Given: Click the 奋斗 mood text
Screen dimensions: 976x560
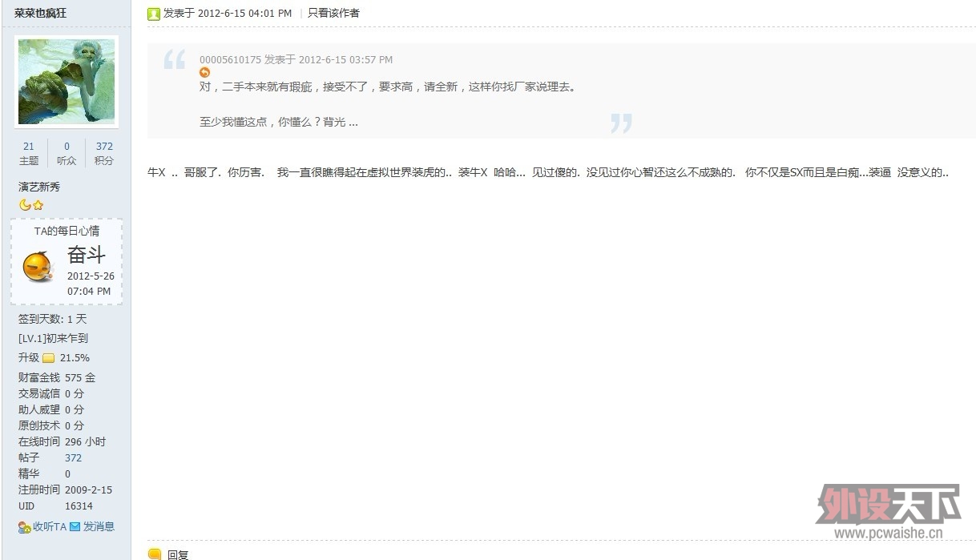Looking at the screenshot, I should point(87,255).
